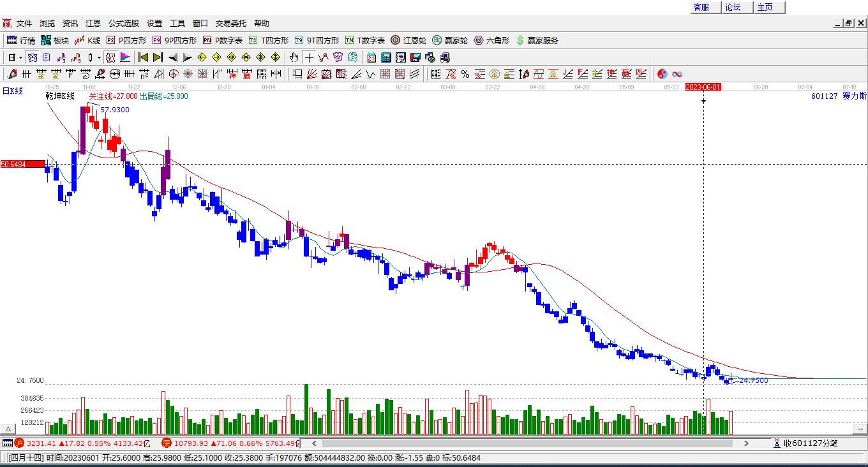Viewport: 868px width, 467px height.
Task: Jump to last bar with skip-to-end icon
Action: point(158,57)
